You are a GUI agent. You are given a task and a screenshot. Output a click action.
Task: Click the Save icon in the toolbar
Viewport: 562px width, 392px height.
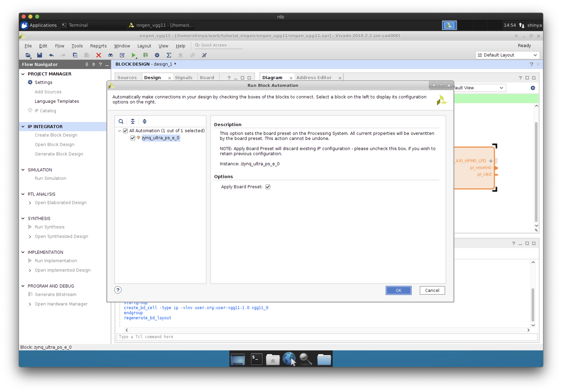point(39,55)
